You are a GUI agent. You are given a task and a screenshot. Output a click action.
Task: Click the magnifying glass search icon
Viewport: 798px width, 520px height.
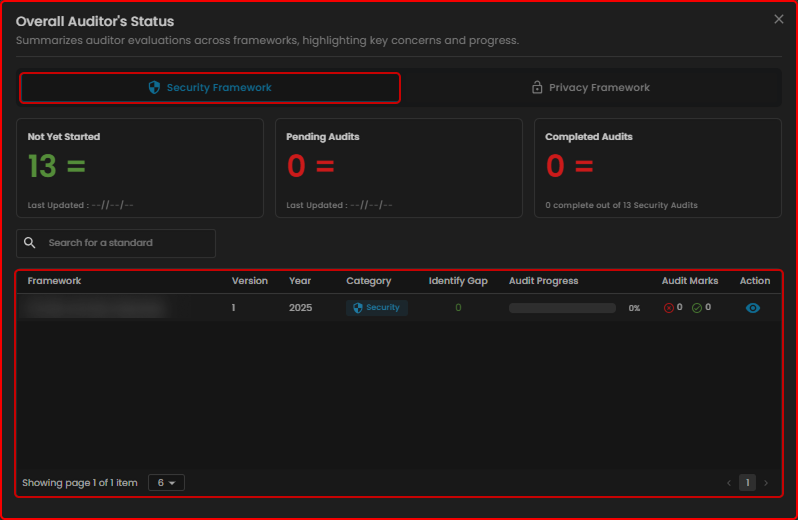click(30, 243)
